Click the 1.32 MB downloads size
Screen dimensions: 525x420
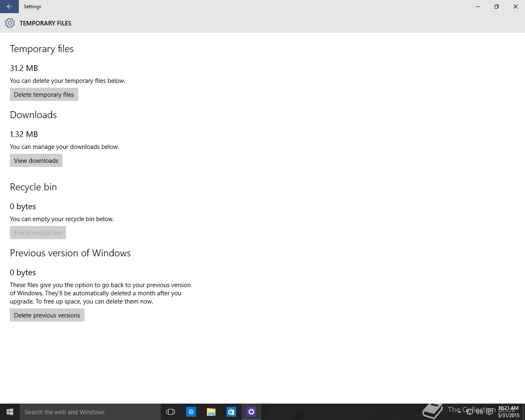[x=24, y=134]
